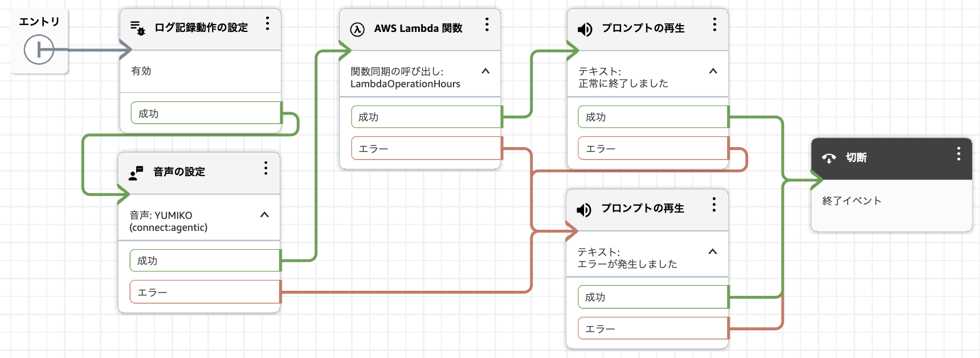
Task: Collapse the YUMIKO voice details chevron
Action: [264, 215]
